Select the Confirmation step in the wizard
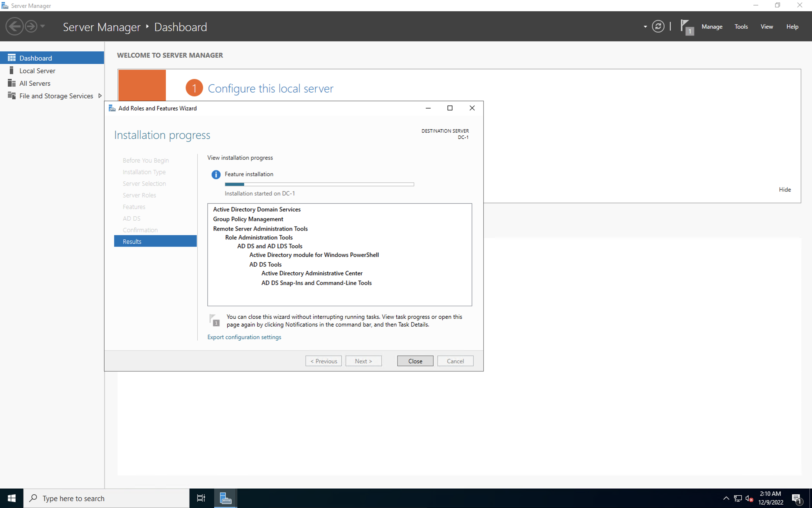Image resolution: width=812 pixels, height=508 pixels. 140,230
